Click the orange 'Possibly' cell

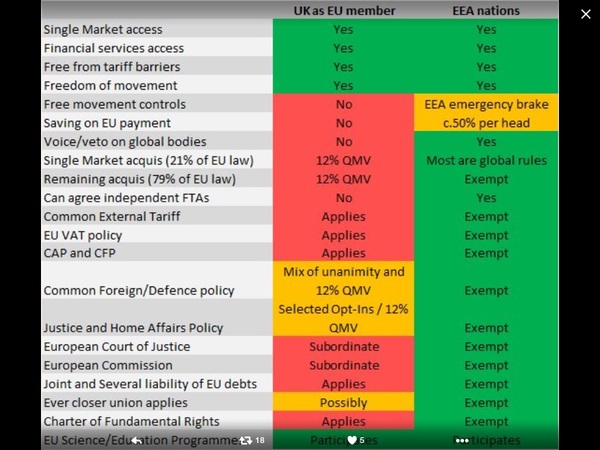point(343,402)
